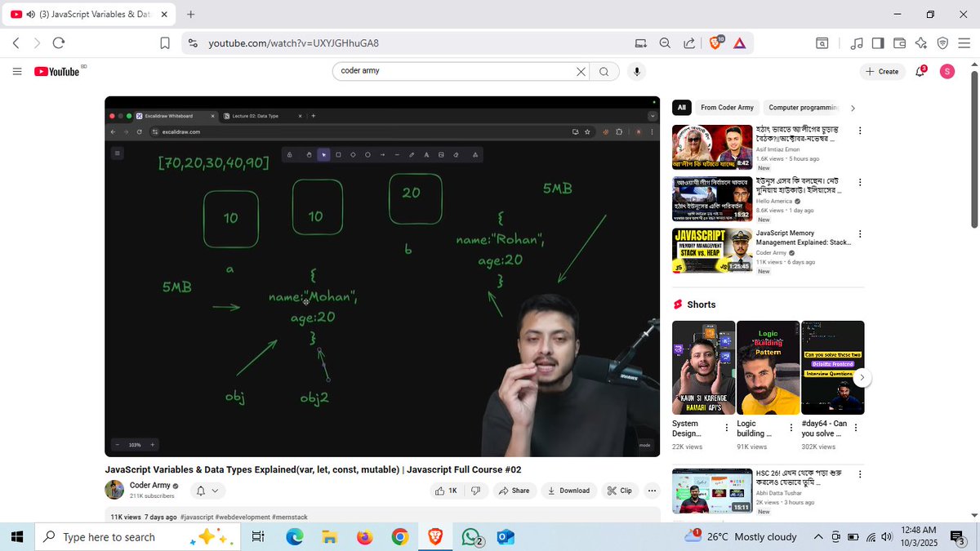Open WhatsApp from the taskbar
The height and width of the screenshot is (551, 980).
point(471,536)
